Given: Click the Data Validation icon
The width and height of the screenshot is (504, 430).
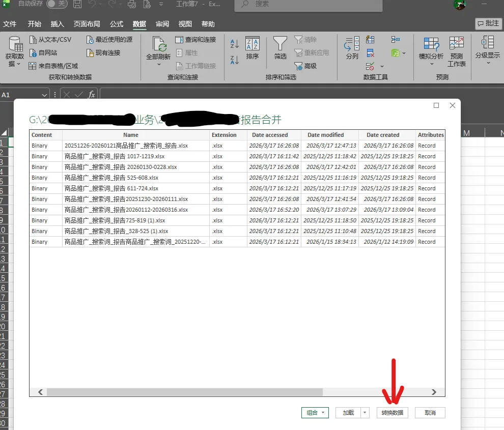Looking at the screenshot, I should 370,66.
